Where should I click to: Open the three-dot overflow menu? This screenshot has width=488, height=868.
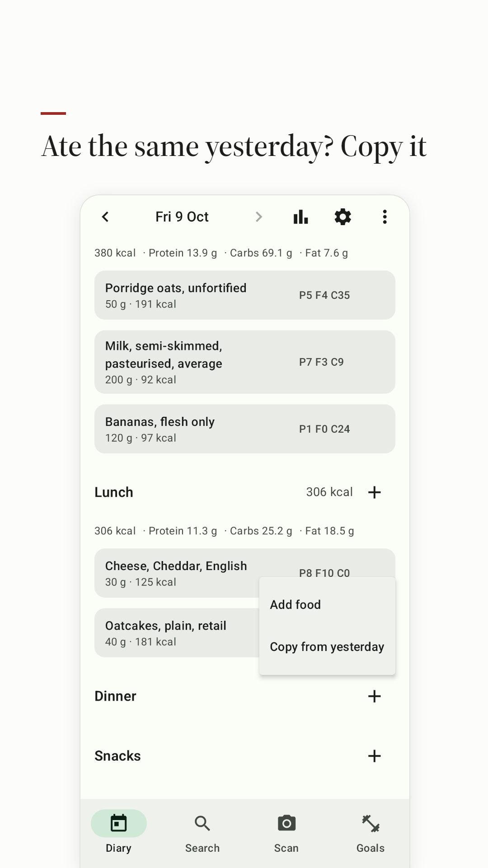(385, 217)
